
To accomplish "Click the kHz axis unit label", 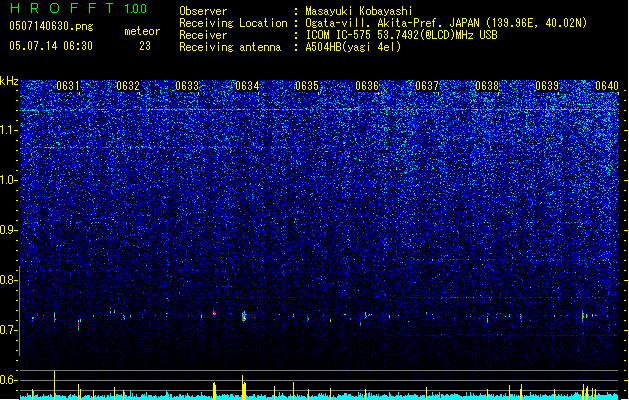I will click(9, 81).
